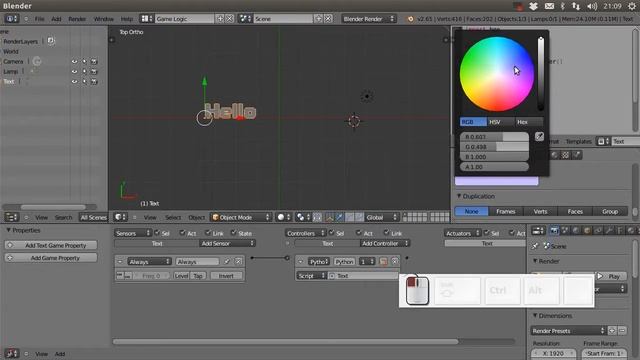Viewport: 640px width, 360px height.
Task: Open the Add Sensor dropdown
Action: [227, 243]
